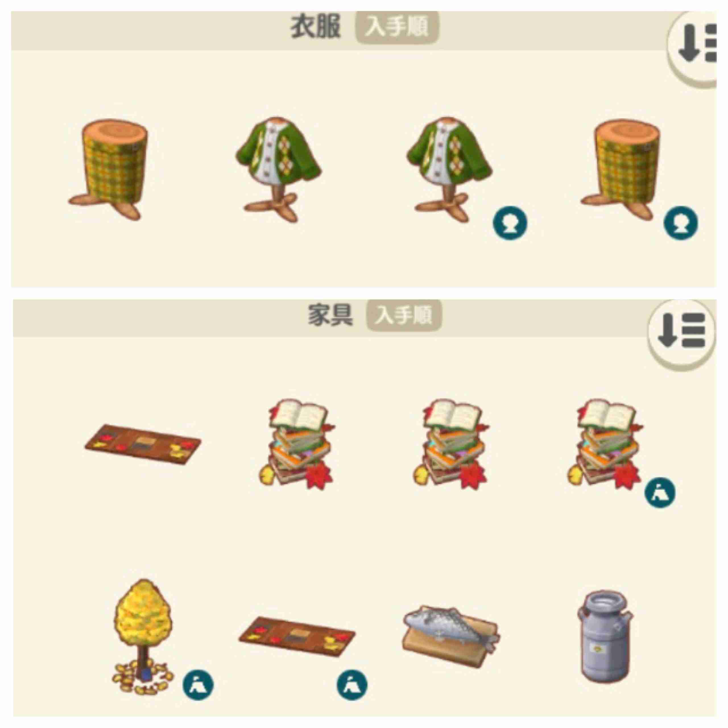This screenshot has height=728, width=728.
Task: Select the green cardigan with worn badge
Action: pyautogui.click(x=448, y=169)
